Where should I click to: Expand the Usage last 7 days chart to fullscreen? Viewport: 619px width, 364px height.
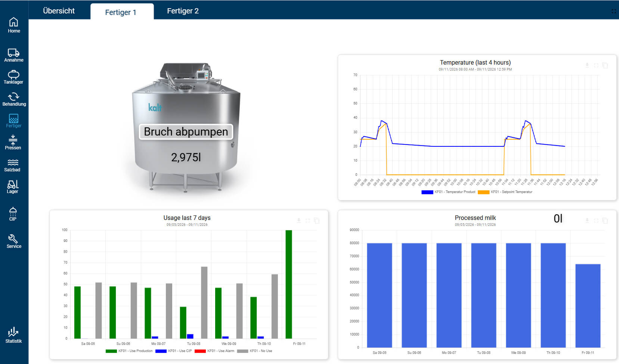click(x=308, y=221)
